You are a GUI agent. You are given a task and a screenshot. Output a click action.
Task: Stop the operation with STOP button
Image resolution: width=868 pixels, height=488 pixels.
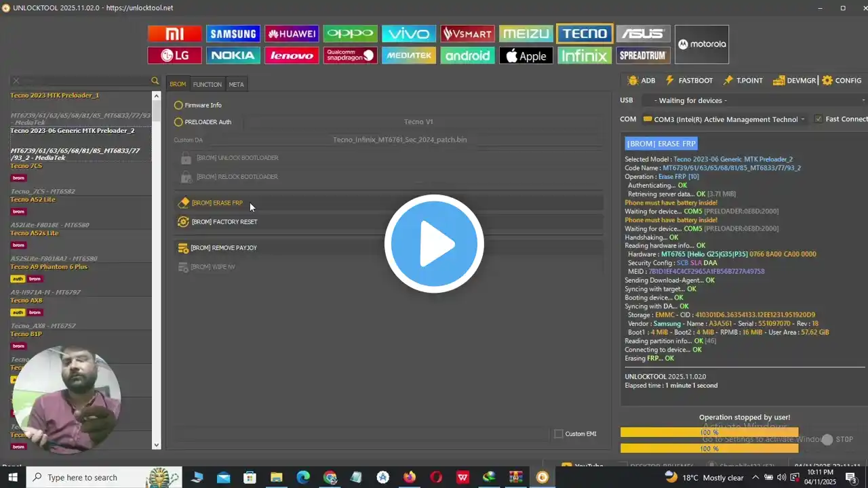pyautogui.click(x=837, y=440)
